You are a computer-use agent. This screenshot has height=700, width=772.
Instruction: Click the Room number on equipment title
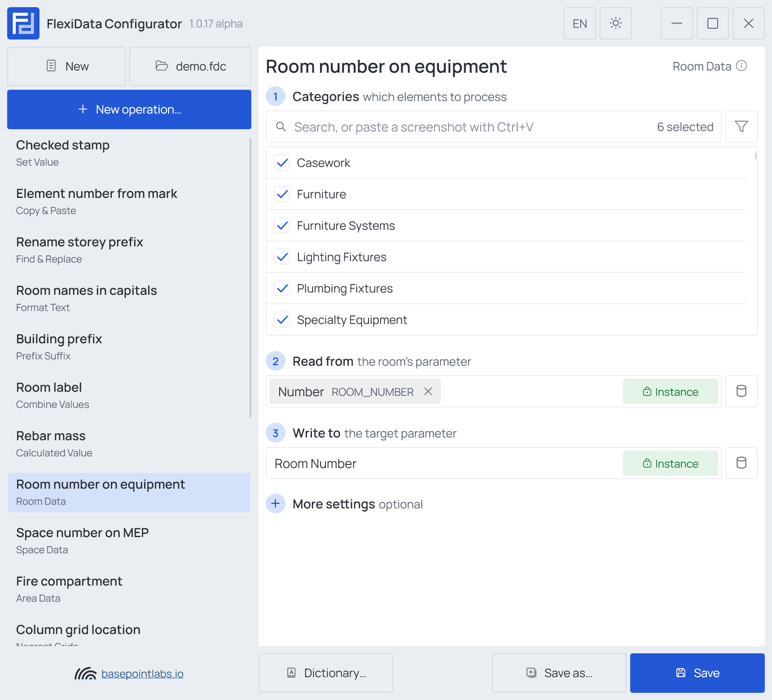pyautogui.click(x=386, y=66)
